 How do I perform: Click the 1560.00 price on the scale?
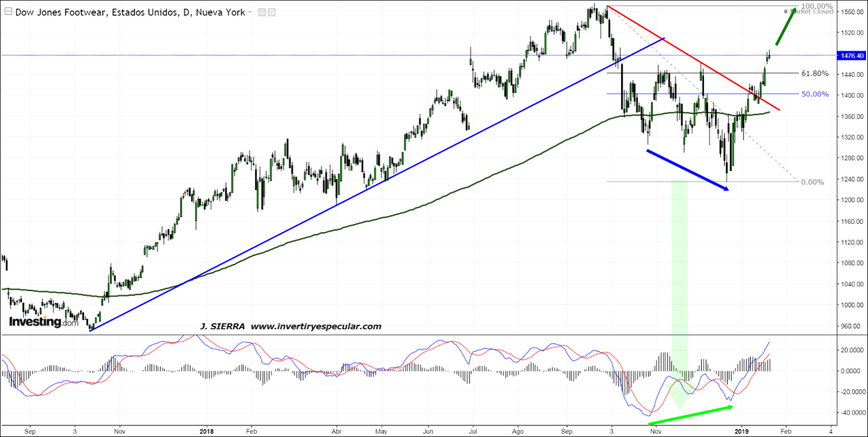(x=851, y=12)
